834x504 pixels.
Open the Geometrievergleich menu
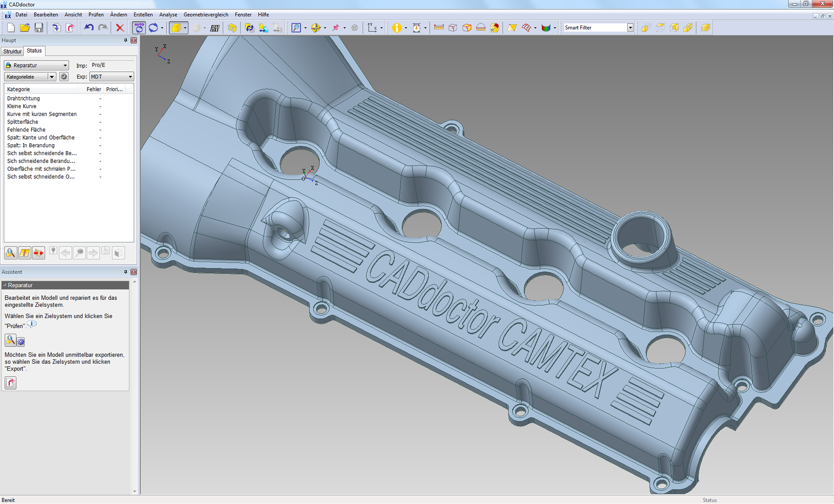click(206, 15)
